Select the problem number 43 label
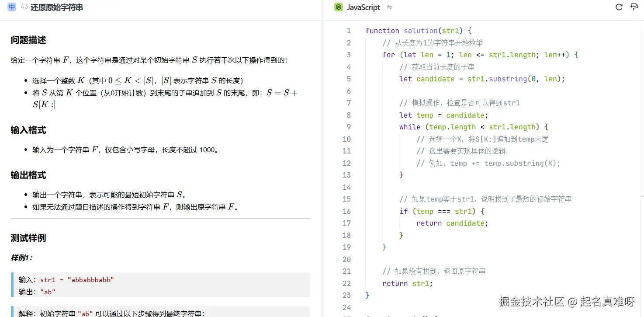Image resolution: width=644 pixels, height=317 pixels. (x=24, y=7)
